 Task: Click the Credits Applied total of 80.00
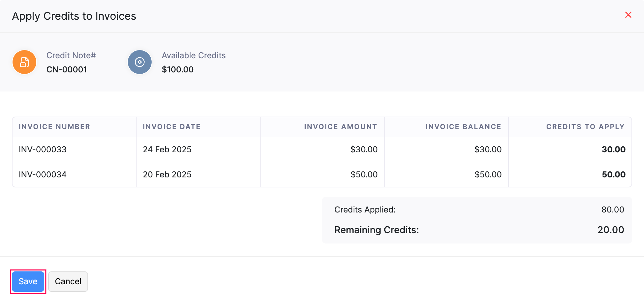click(613, 209)
